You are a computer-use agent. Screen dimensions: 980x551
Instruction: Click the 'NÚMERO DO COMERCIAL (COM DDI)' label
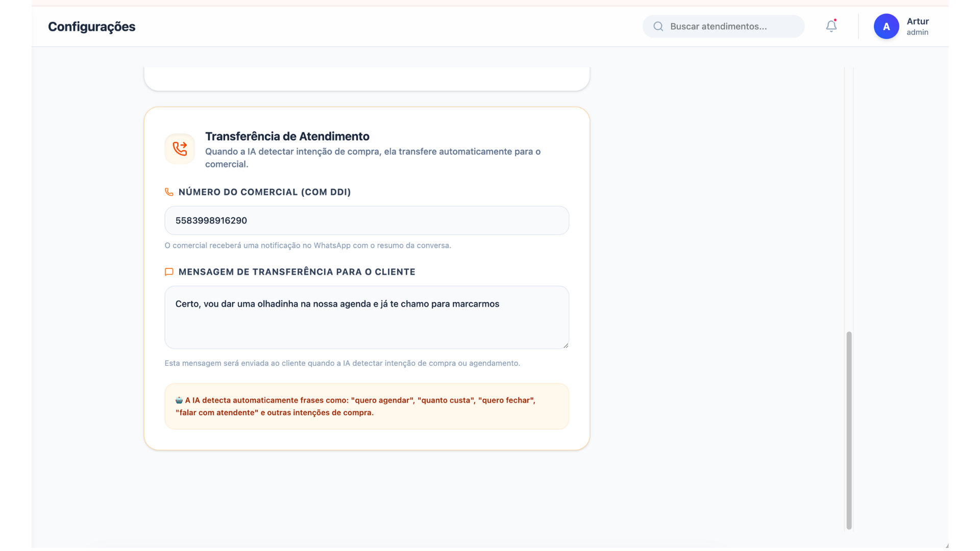click(x=264, y=192)
